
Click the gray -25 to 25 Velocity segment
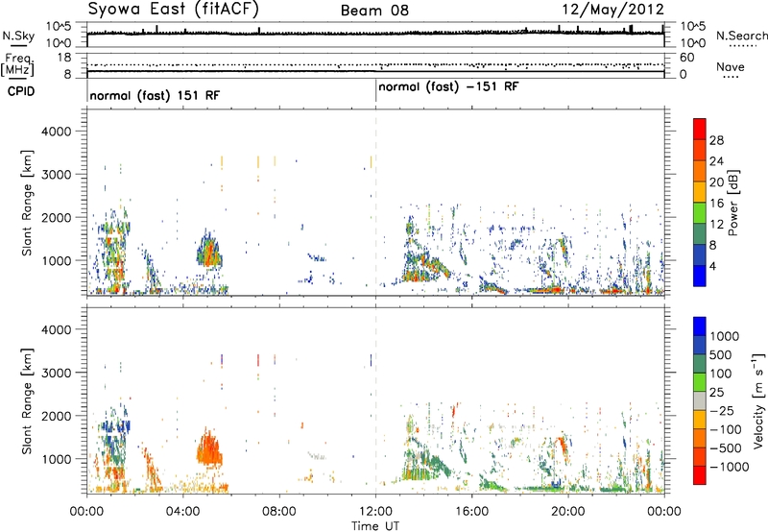700,400
